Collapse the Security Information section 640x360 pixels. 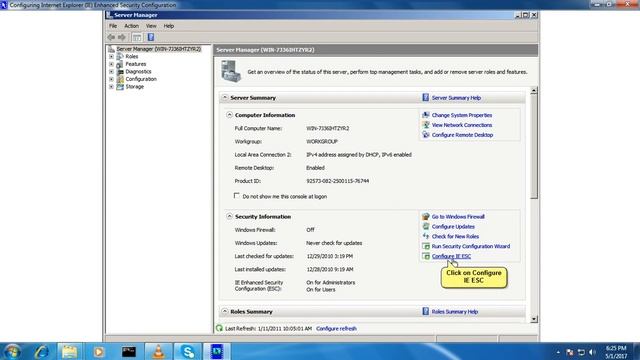click(x=229, y=216)
